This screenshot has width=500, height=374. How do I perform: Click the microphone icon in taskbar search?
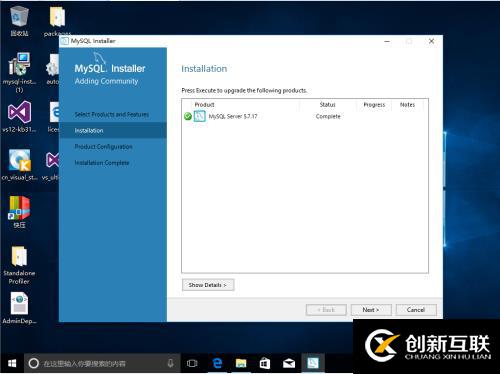coord(170,363)
